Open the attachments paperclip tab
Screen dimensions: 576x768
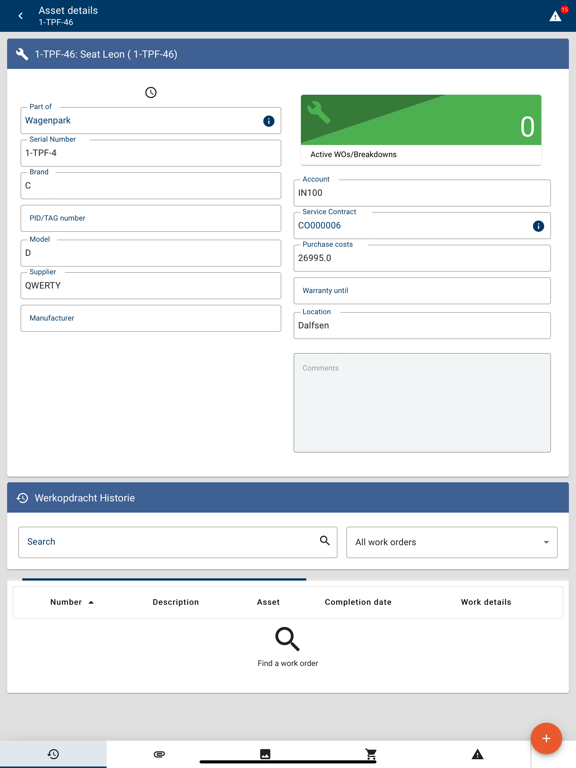click(159, 754)
